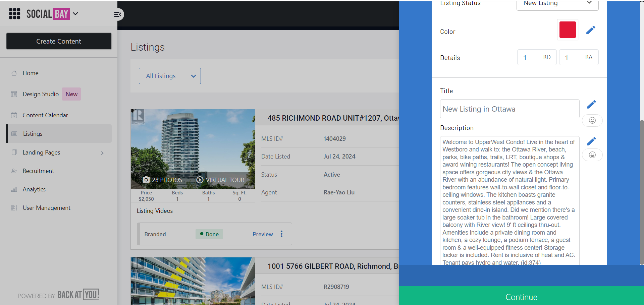
Task: Open Recruitment in the sidebar
Action: (x=38, y=171)
